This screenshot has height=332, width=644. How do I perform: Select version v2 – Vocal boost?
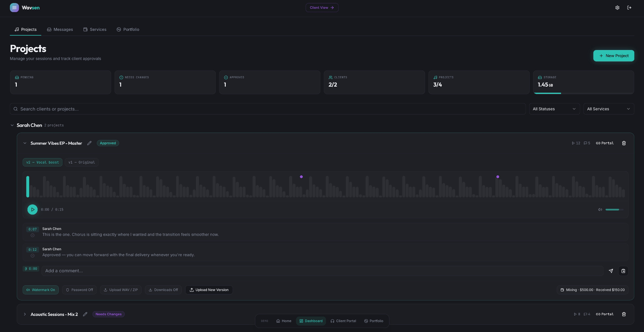[43, 162]
